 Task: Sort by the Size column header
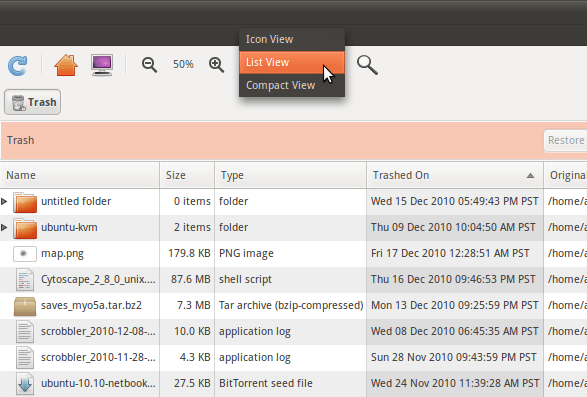pyautogui.click(x=187, y=175)
